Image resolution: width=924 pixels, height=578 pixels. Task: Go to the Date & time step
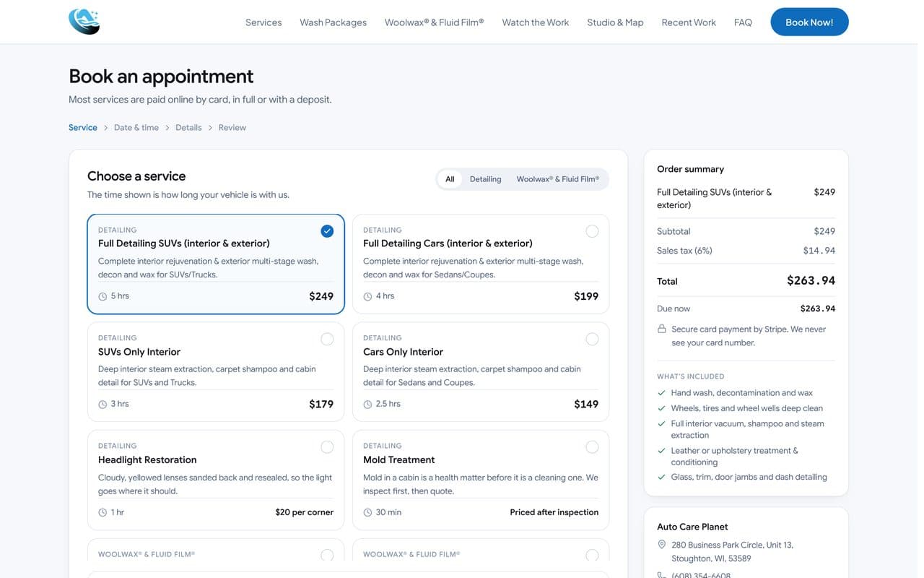(136, 128)
